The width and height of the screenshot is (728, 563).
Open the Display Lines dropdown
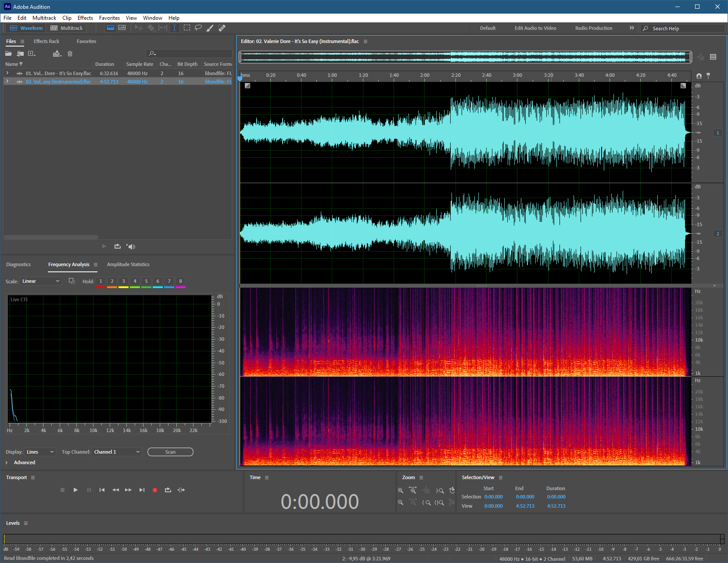click(40, 452)
